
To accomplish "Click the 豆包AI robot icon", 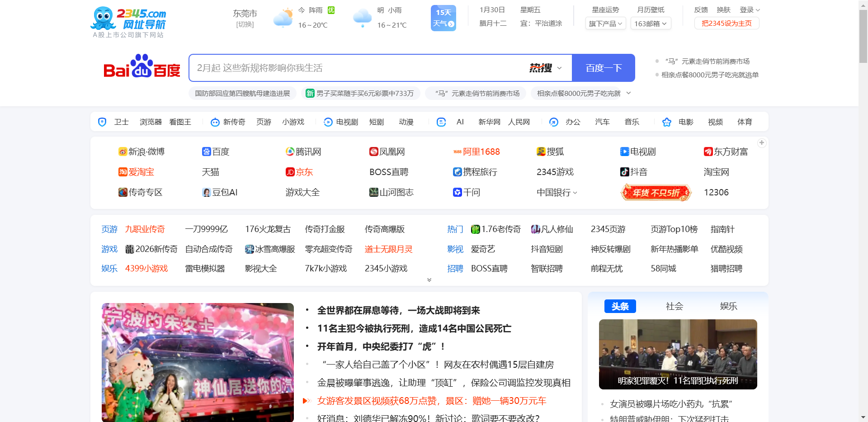I will point(206,192).
